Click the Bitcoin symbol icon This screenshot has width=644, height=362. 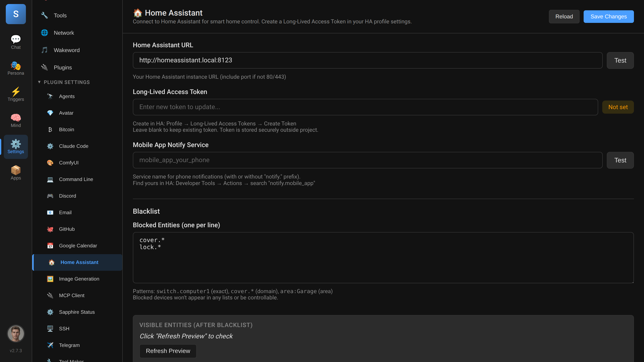click(x=50, y=129)
